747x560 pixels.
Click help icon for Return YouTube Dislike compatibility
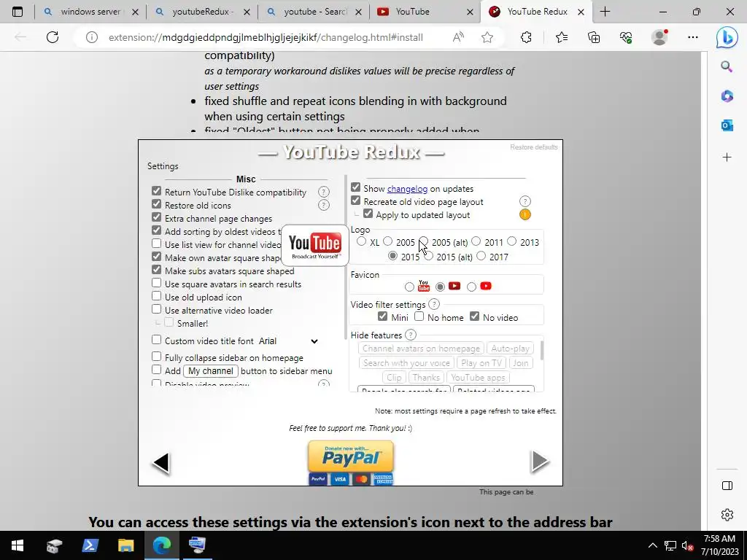323,192
